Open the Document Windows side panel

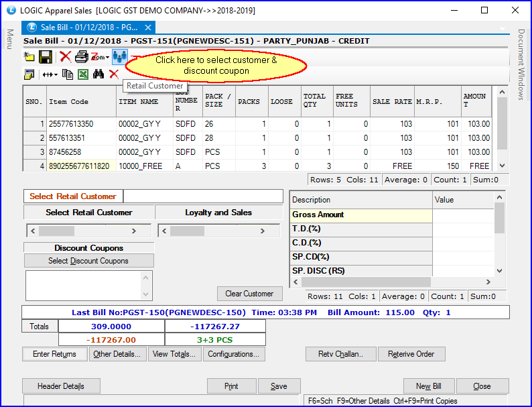click(x=521, y=64)
